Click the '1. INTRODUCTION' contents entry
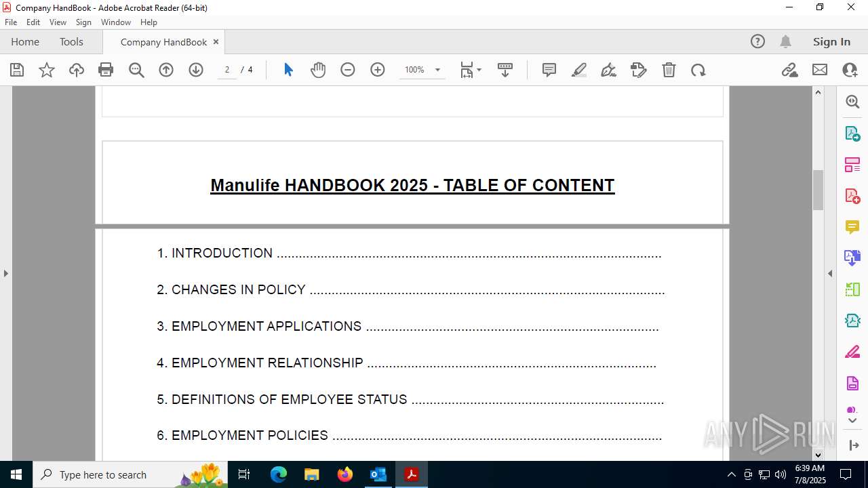868x488 pixels. click(x=409, y=253)
